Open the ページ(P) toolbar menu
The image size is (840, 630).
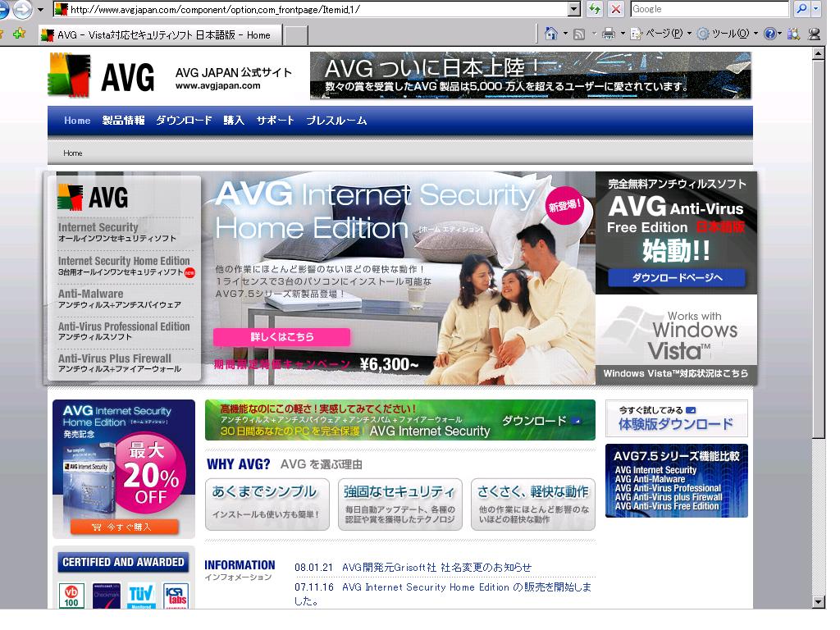pyautogui.click(x=661, y=34)
